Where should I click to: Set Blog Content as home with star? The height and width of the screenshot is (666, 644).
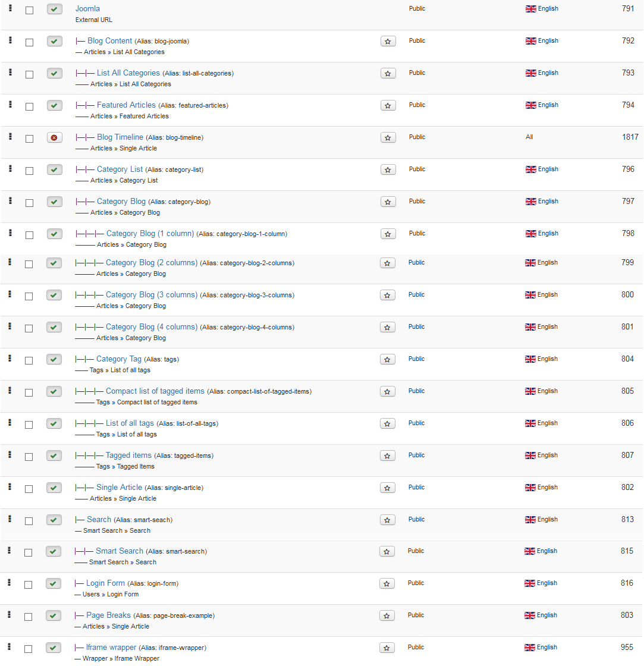pos(388,41)
